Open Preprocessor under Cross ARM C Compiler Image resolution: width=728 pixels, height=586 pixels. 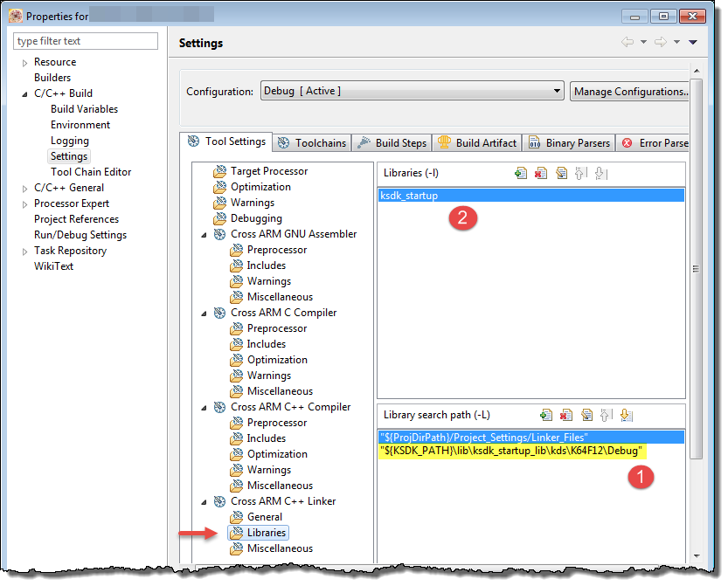pyautogui.click(x=277, y=328)
